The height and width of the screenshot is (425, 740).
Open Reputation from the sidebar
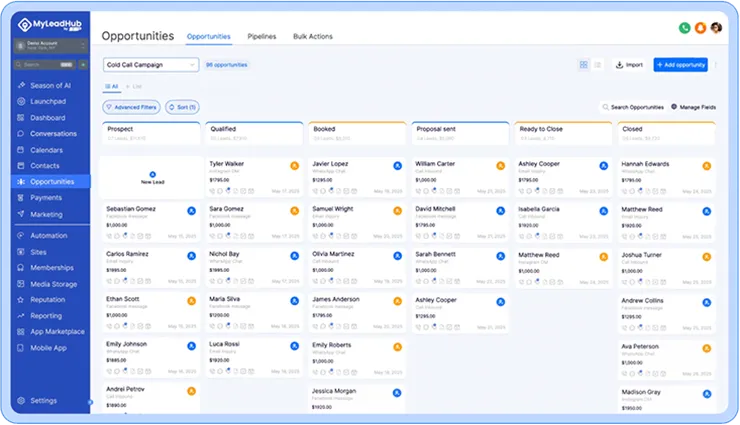pos(50,300)
